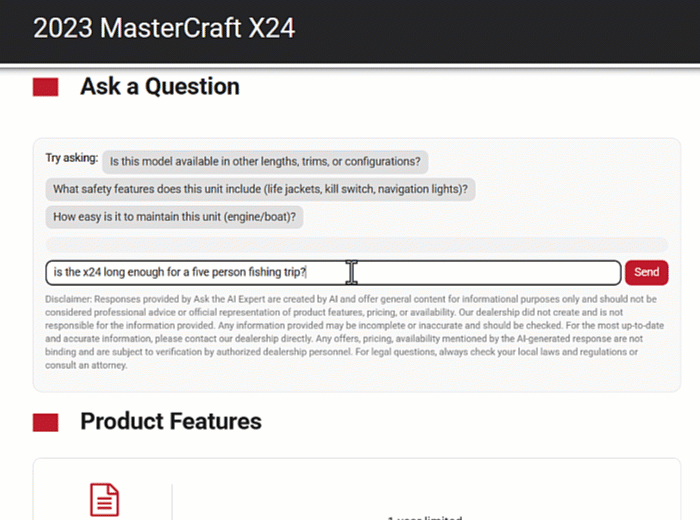Ask about other lengths, trims, or configurations
700x520 pixels.
click(265, 162)
